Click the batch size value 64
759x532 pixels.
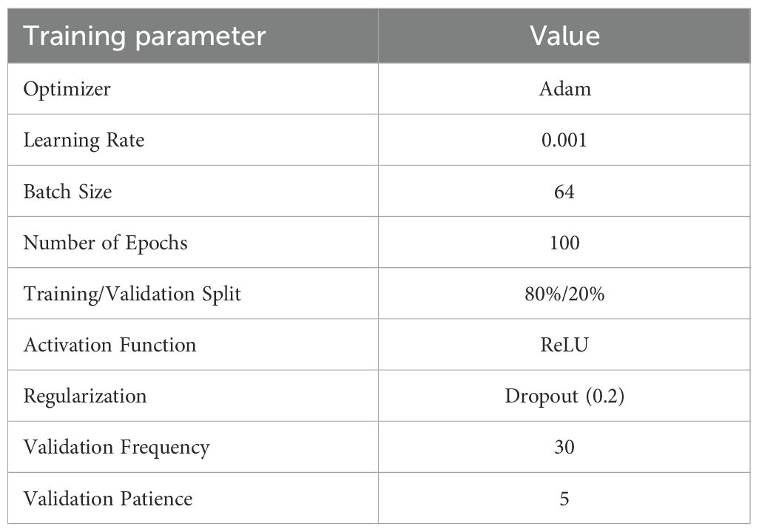pos(564,192)
